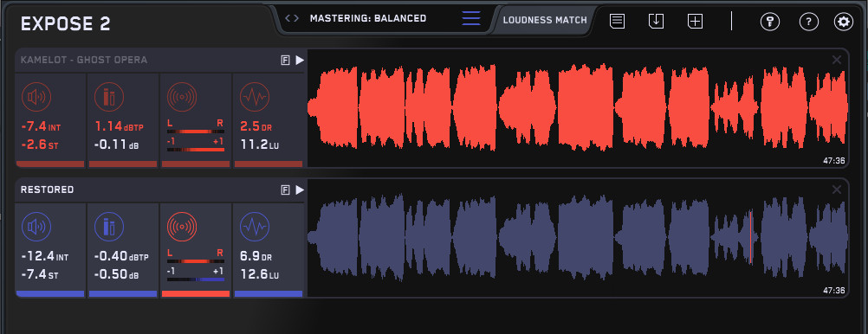Image resolution: width=868 pixels, height=334 pixels.
Task: Click the loudness speaker icon for Restored track
Action: click(36, 227)
